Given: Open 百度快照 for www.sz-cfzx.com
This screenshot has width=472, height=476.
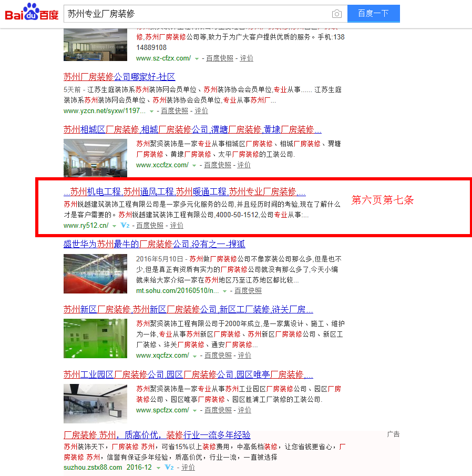Looking at the screenshot, I should point(220,58).
